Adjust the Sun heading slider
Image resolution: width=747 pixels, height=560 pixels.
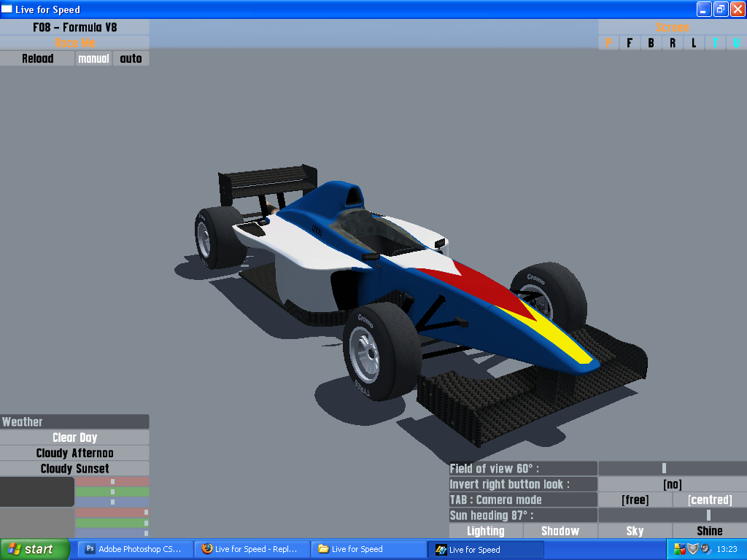coord(672,515)
